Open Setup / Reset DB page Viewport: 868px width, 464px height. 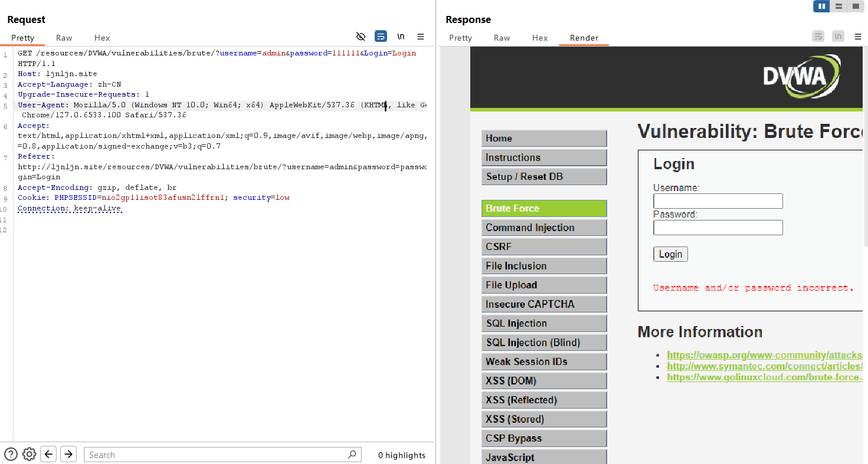click(x=544, y=176)
